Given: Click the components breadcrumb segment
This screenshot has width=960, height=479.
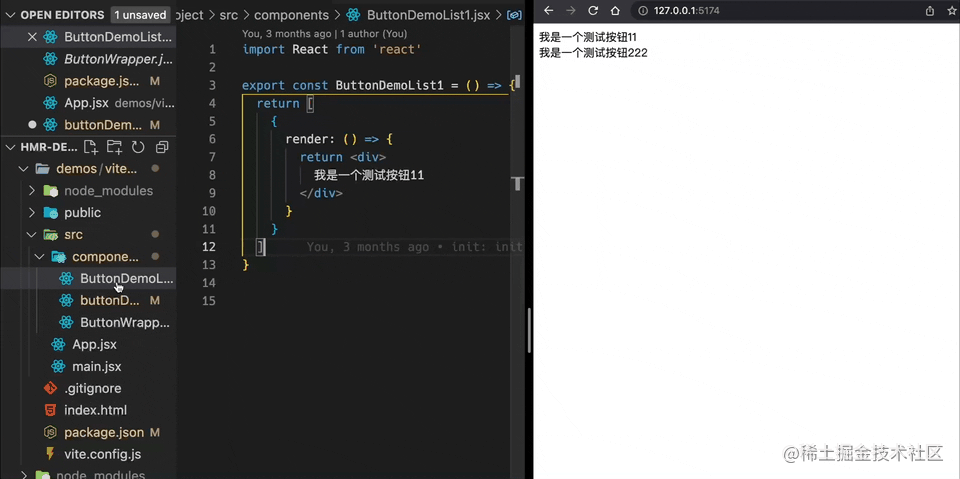Looking at the screenshot, I should click(291, 15).
